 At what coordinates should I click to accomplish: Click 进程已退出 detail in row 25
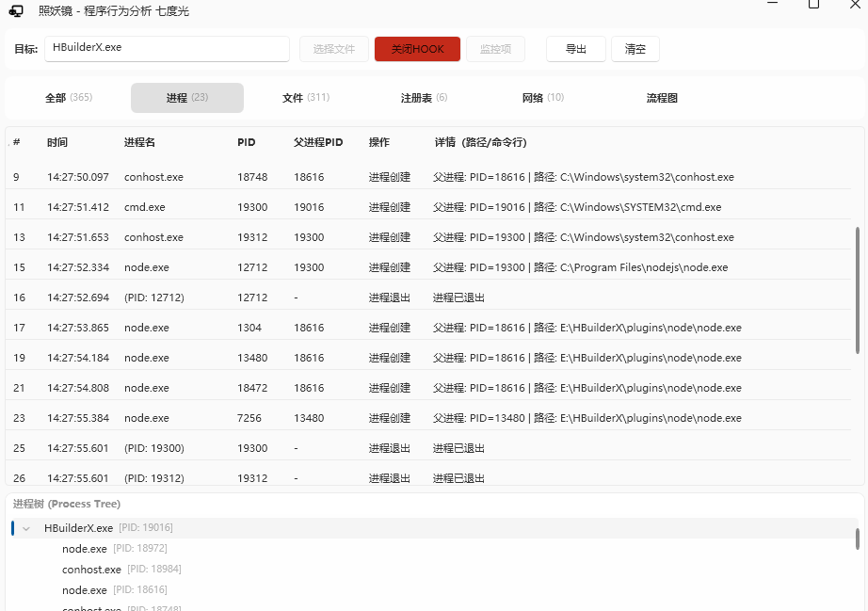458,448
